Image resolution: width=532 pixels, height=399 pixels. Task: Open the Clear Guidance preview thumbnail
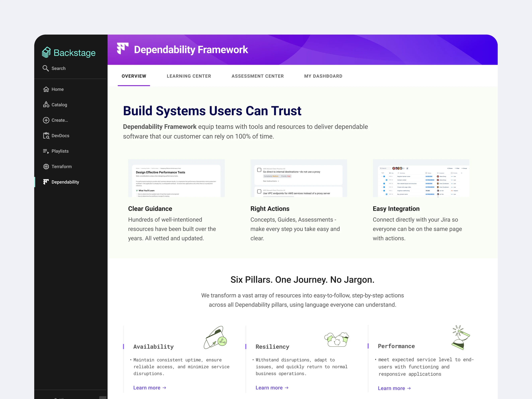176,178
